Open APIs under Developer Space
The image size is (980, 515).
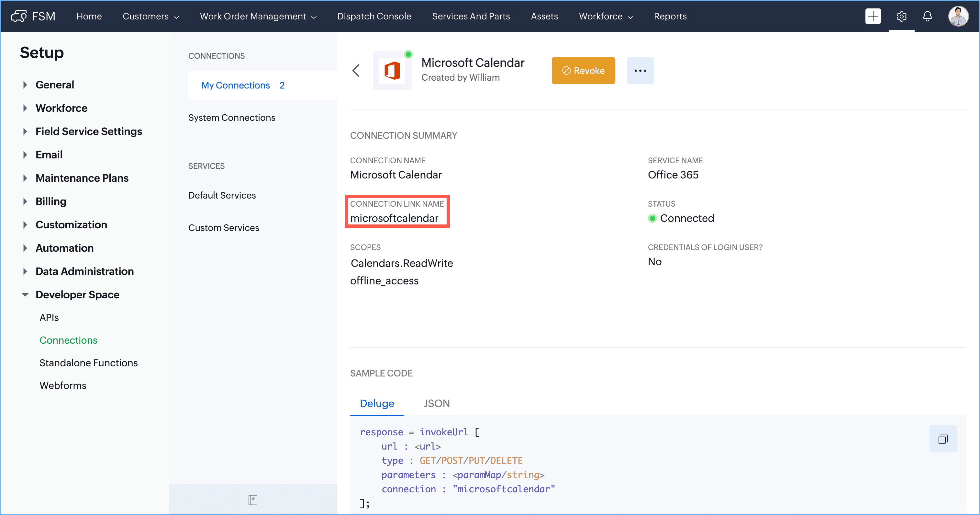[49, 317]
